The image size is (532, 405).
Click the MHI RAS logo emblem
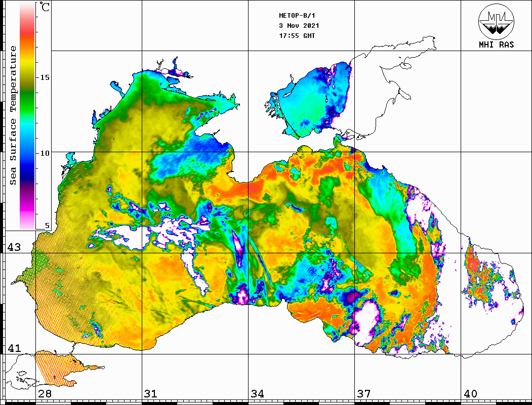(497, 21)
